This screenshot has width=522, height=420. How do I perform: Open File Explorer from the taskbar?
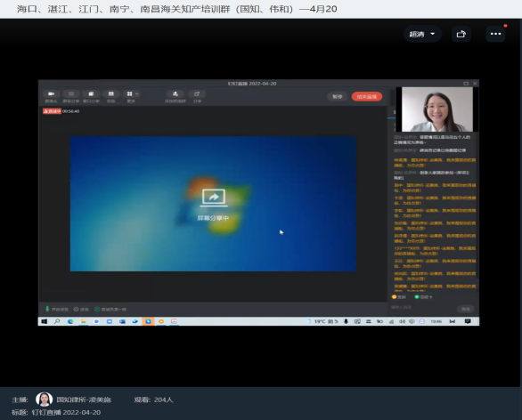83,321
